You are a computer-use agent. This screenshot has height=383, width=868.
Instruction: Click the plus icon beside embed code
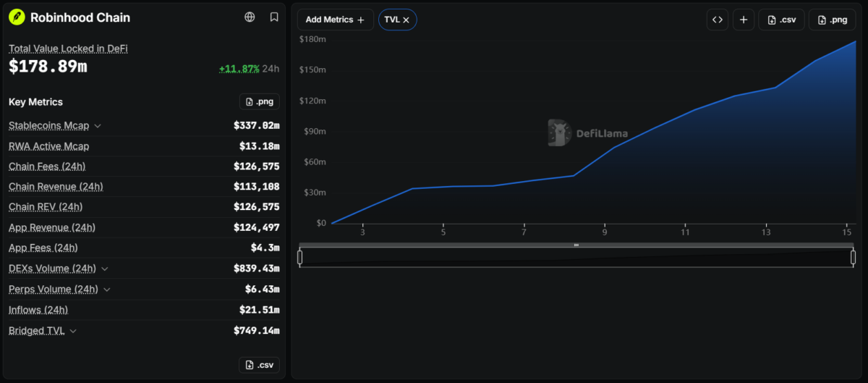click(x=744, y=20)
